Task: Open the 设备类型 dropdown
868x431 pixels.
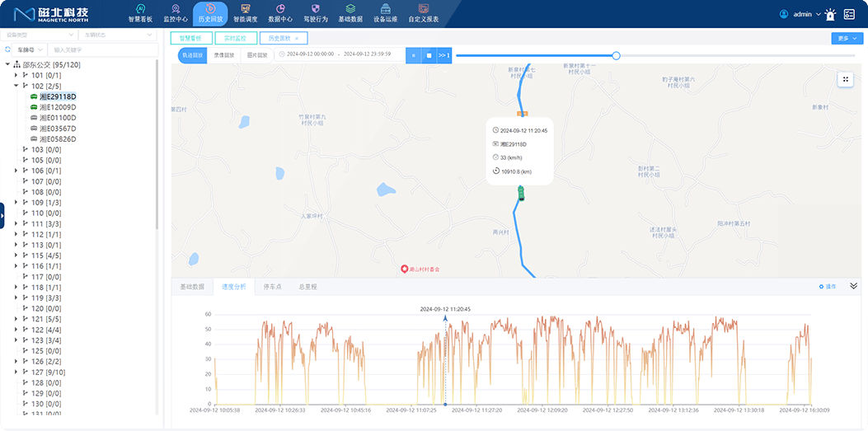Action: tap(40, 35)
